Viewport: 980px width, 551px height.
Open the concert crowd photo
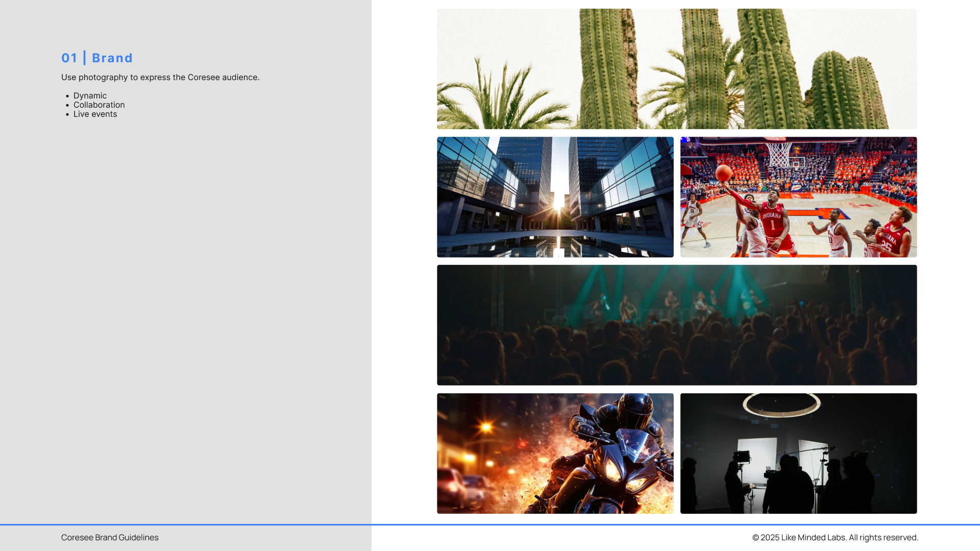tap(676, 325)
